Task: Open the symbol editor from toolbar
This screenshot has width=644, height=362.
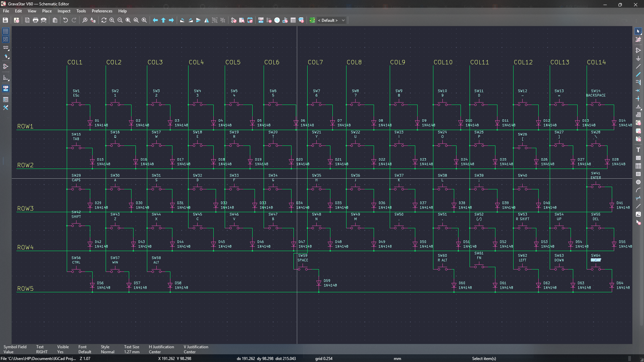Action: pyautogui.click(x=234, y=20)
